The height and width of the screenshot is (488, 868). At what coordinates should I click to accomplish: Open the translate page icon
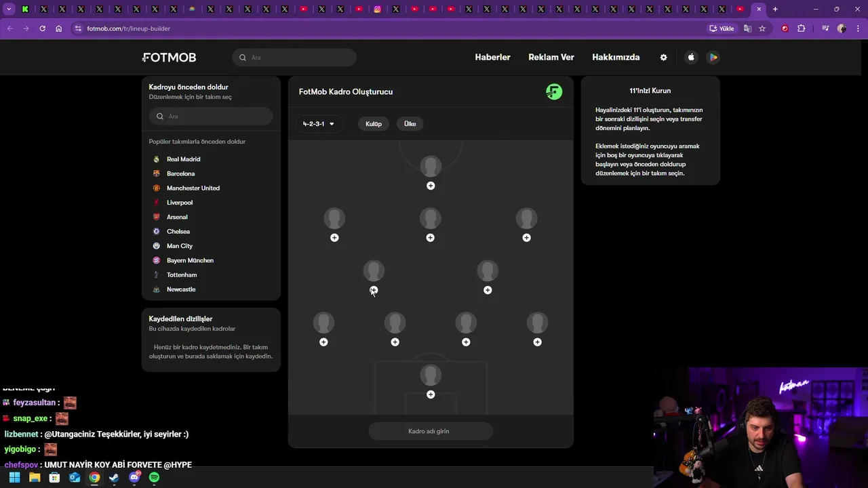click(x=747, y=28)
